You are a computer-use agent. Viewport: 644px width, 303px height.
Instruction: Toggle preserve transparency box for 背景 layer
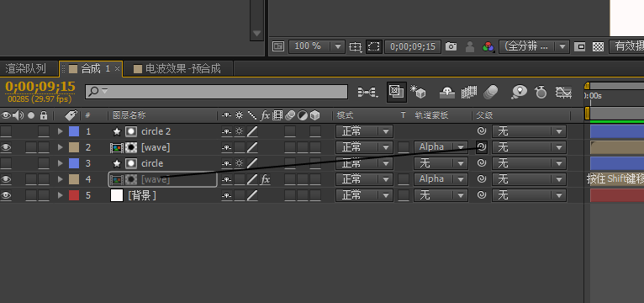point(404,195)
